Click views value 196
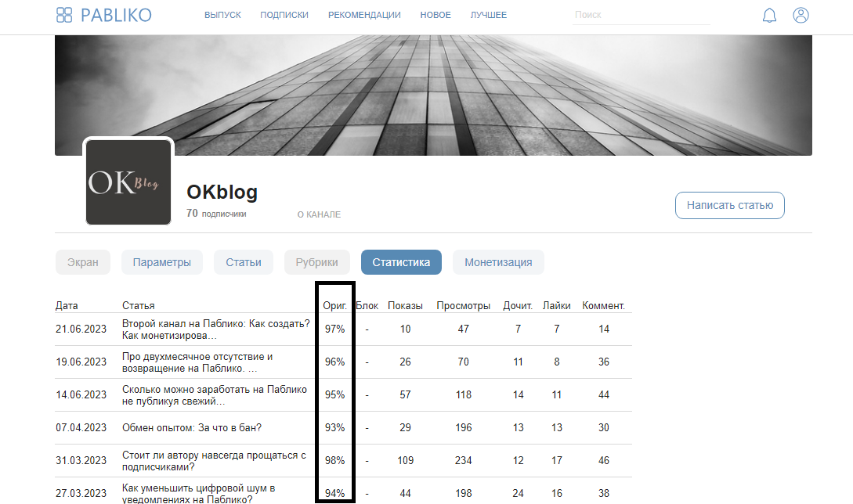Screen dimensions: 853x504 pyautogui.click(x=464, y=428)
